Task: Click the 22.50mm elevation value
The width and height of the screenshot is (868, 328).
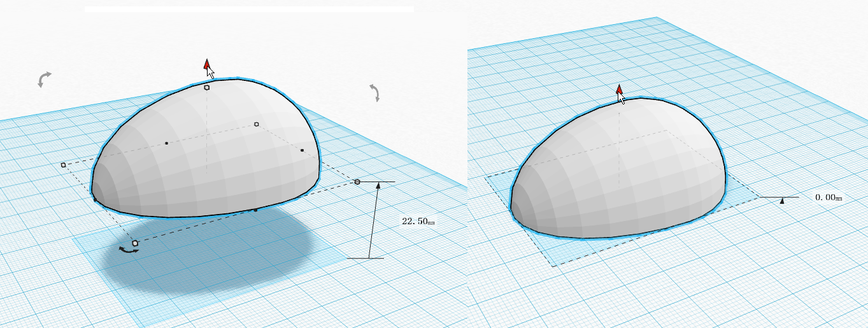Action: pos(418,221)
